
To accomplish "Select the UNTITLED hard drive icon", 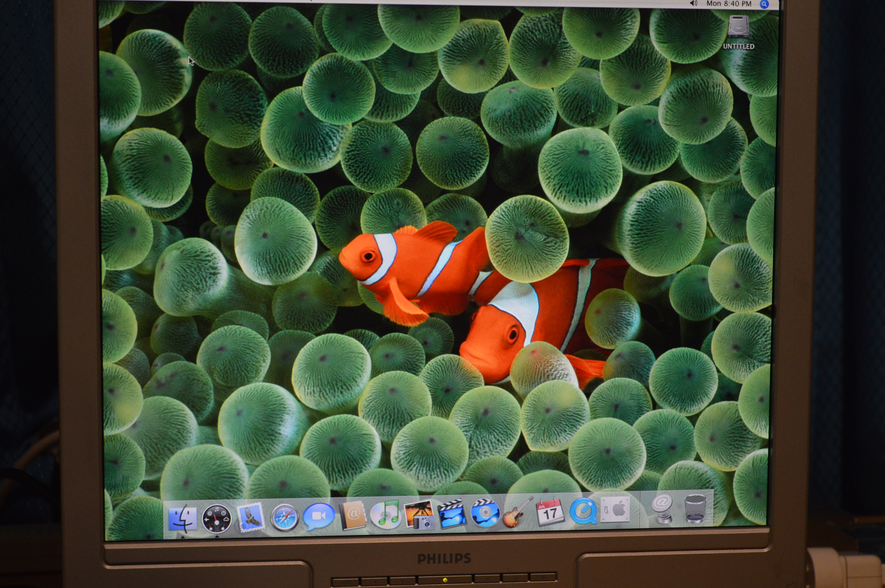I will tap(739, 26).
